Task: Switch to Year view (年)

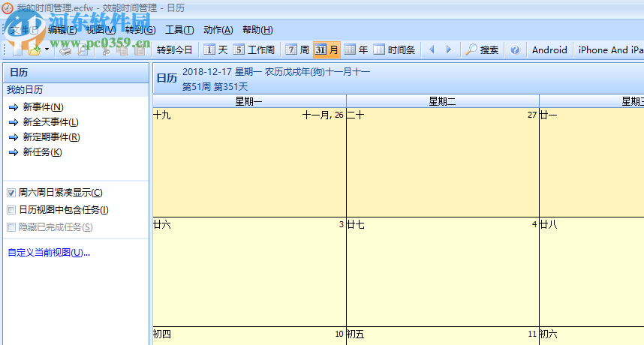Action: click(x=356, y=50)
